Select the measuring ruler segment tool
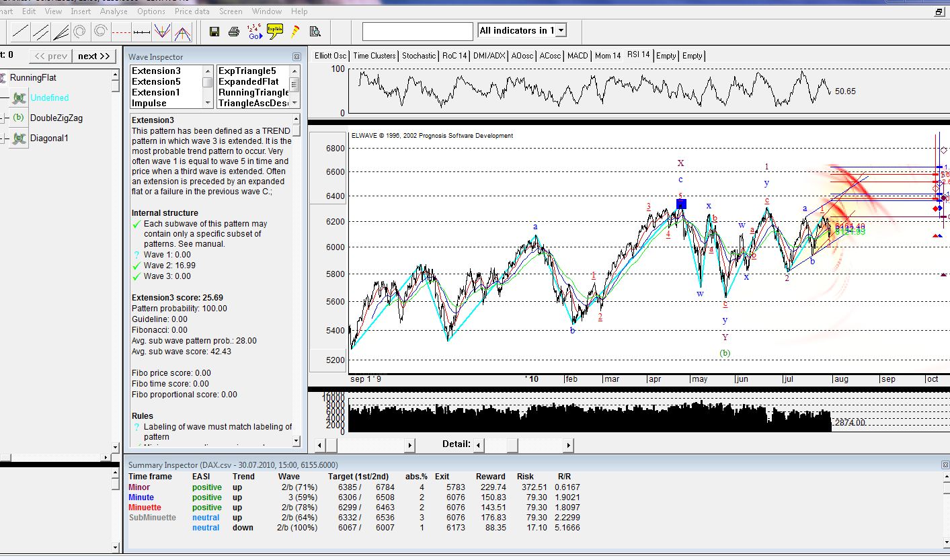950x560 pixels. point(141,31)
